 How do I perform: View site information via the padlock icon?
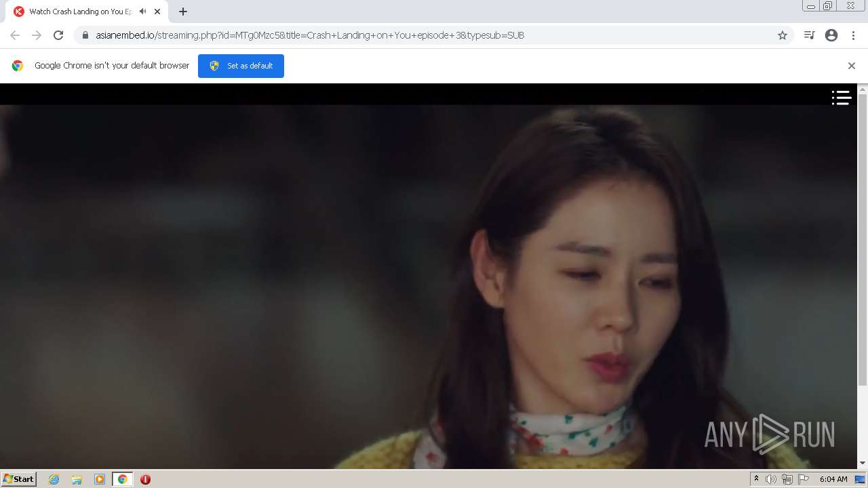(x=85, y=35)
